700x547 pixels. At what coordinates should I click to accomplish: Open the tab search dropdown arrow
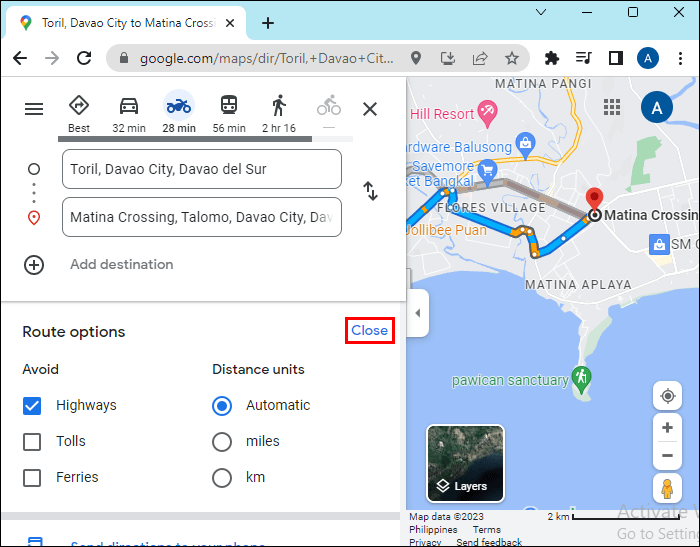[541, 12]
